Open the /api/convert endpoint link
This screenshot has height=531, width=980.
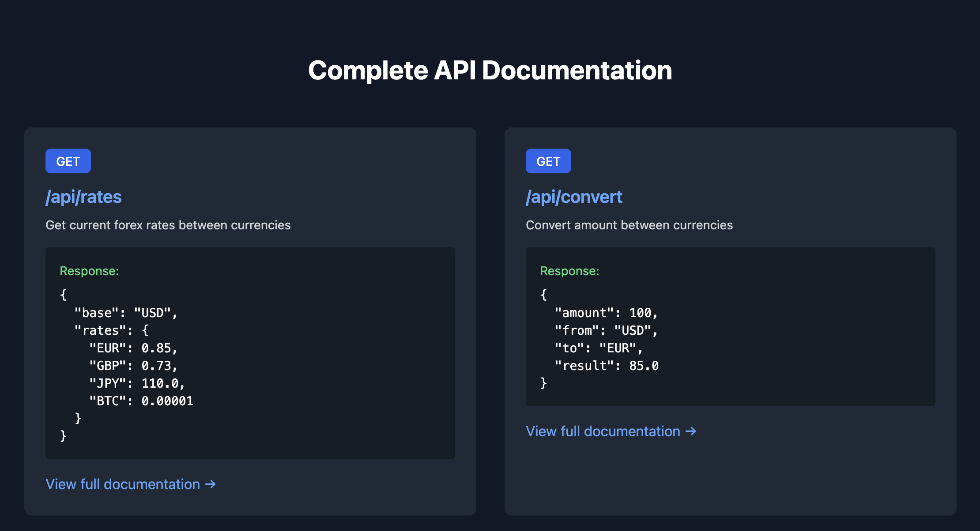coord(574,197)
